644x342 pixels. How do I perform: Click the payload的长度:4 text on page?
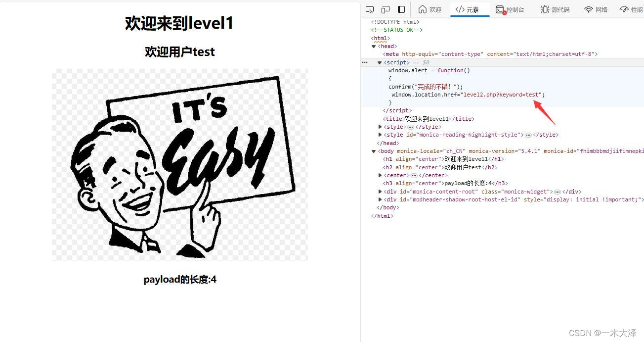click(x=180, y=280)
